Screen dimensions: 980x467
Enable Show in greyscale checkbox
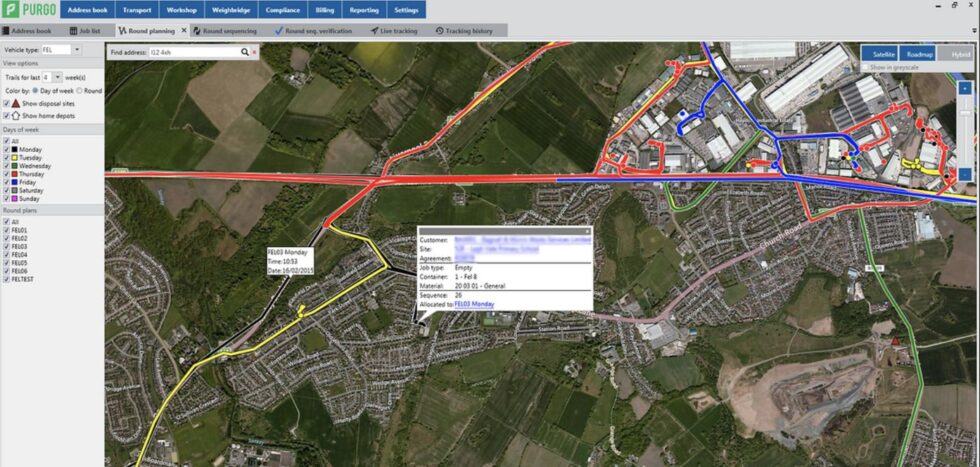tap(864, 67)
